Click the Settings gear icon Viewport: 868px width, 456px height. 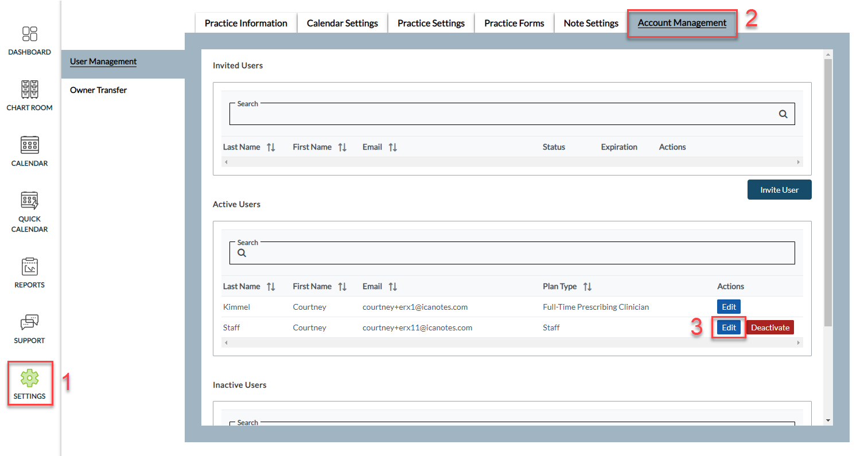30,378
